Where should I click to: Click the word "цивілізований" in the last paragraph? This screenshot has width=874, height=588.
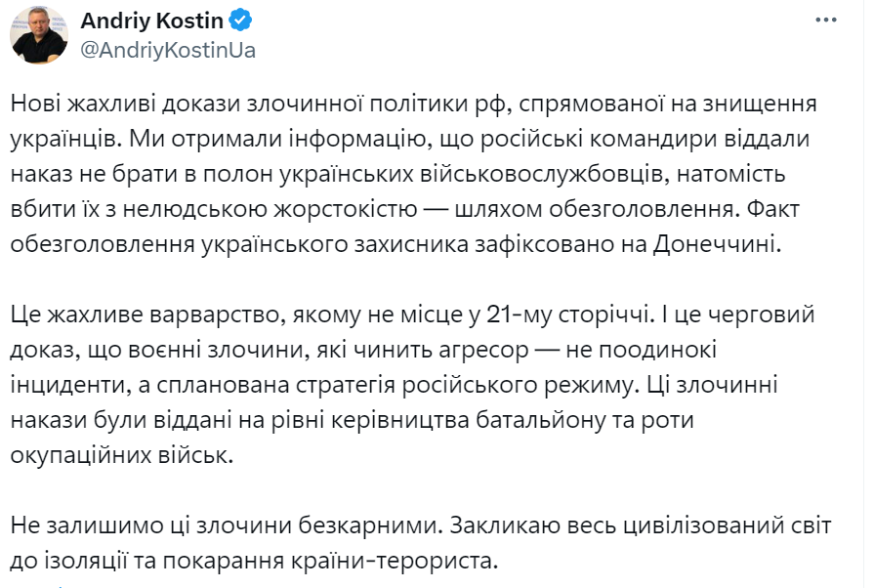[x=702, y=526]
